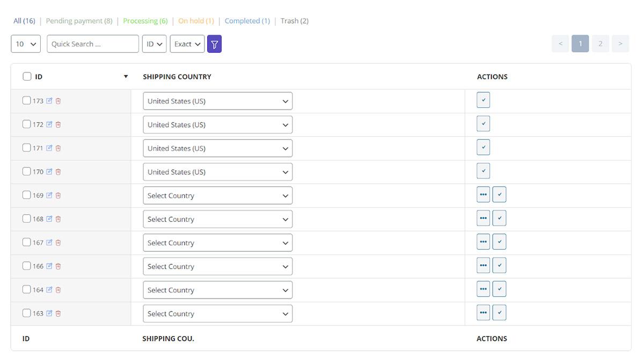Image resolution: width=644 pixels, height=356 pixels.
Task: Tick the checkbox for order 173
Action: [x=26, y=100]
